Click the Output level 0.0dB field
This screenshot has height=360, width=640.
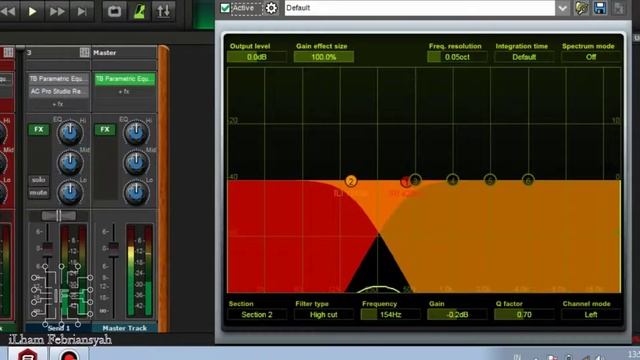click(257, 57)
